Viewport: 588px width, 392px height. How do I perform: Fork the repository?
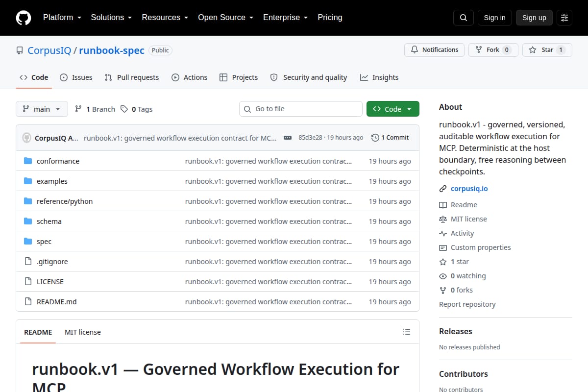click(x=493, y=49)
